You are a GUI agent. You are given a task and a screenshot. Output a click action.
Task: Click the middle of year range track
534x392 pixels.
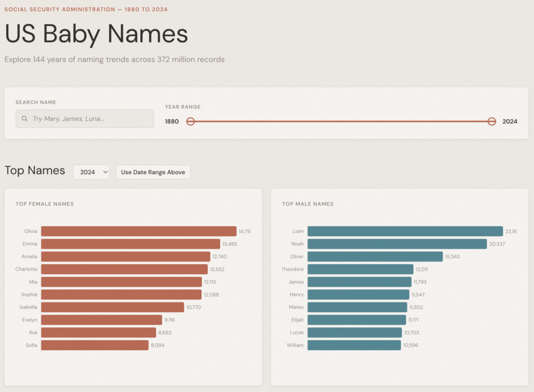pyautogui.click(x=341, y=121)
